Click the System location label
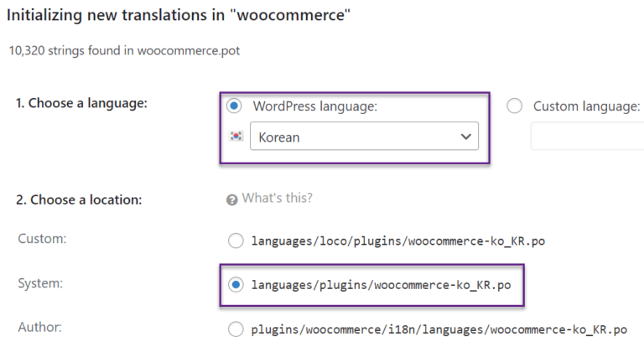 coord(40,283)
